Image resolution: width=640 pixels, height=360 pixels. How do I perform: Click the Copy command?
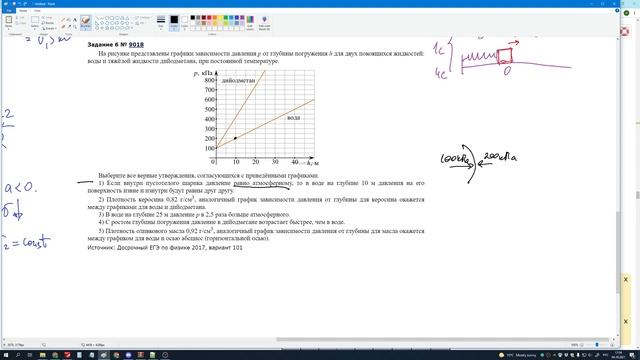click(20, 23)
